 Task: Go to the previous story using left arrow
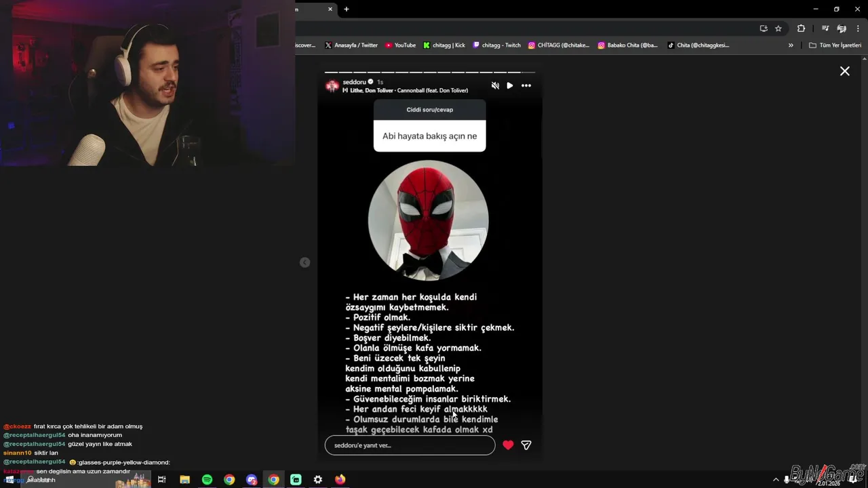click(305, 262)
